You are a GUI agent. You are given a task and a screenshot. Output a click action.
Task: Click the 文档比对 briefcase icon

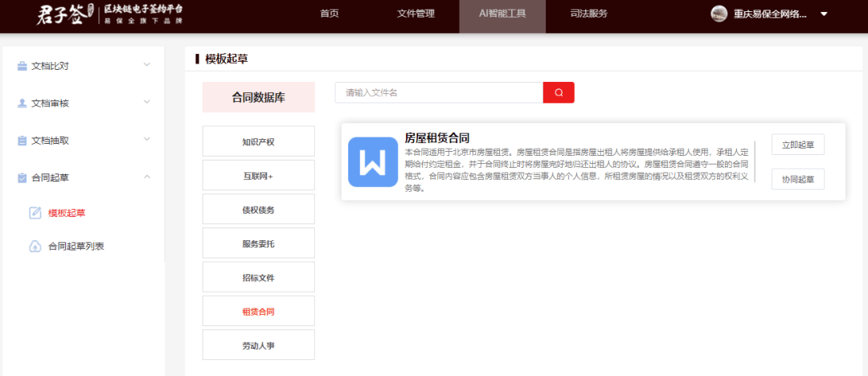pos(23,66)
